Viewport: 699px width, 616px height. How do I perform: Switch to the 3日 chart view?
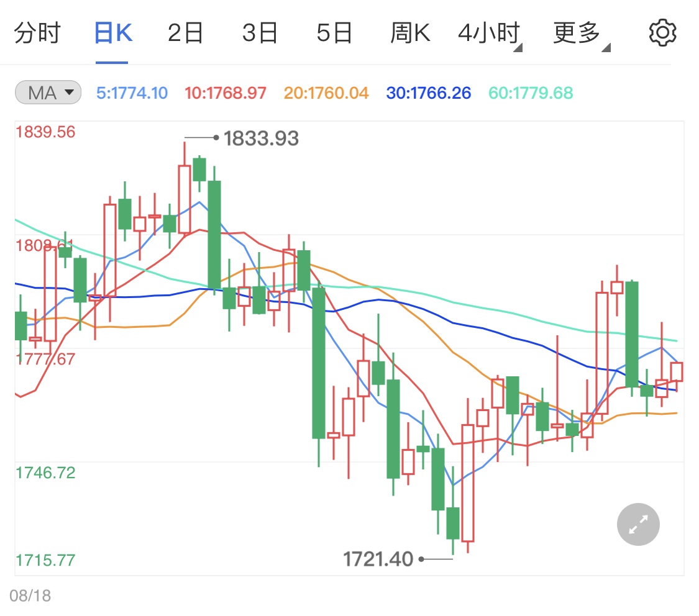click(260, 32)
